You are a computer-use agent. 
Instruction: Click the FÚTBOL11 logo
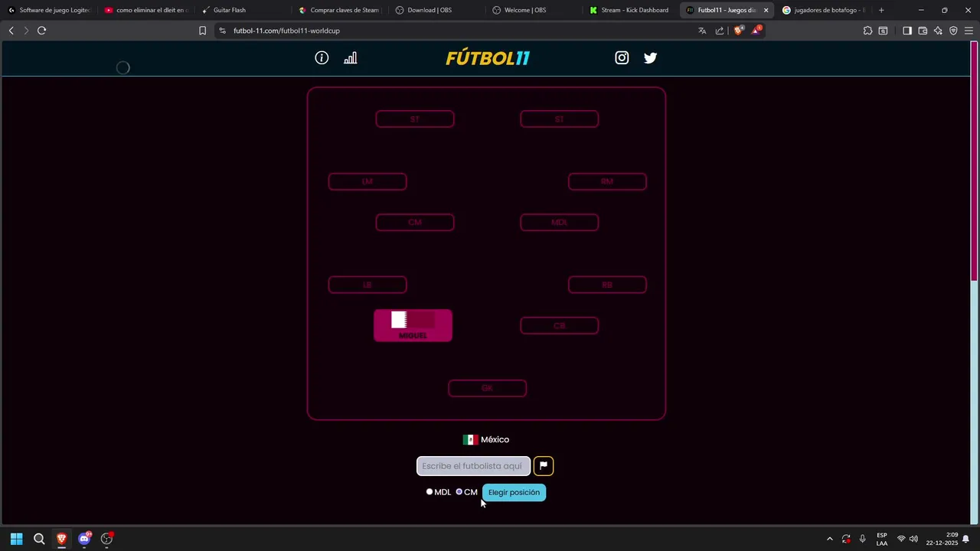coord(488,58)
